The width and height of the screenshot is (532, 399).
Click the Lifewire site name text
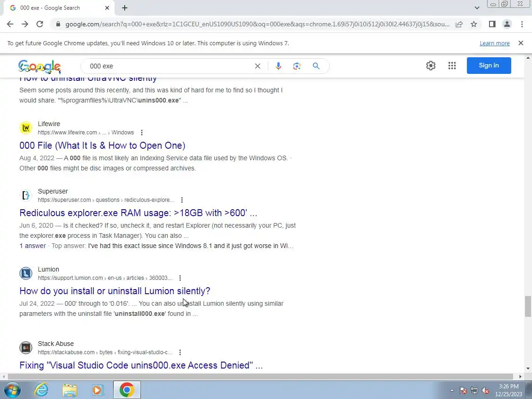pos(49,124)
